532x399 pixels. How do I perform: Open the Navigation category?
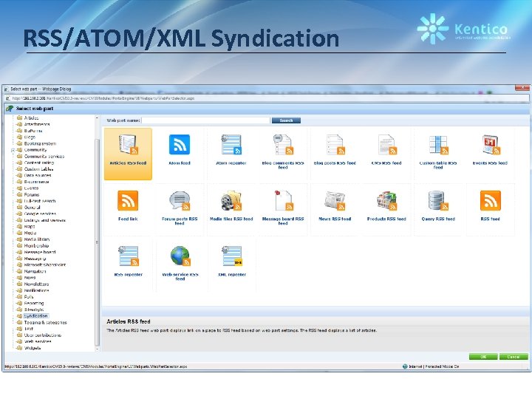(x=35, y=271)
